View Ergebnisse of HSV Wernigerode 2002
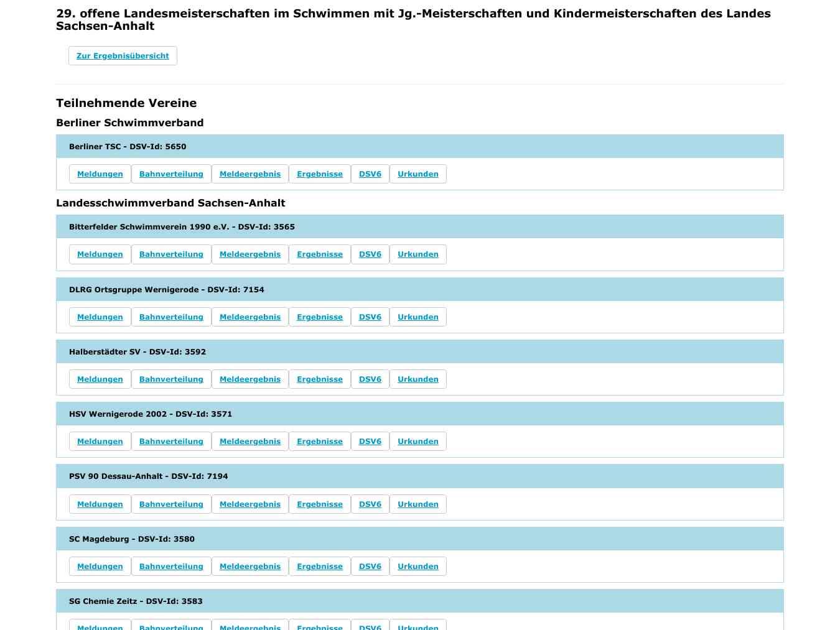 click(320, 441)
